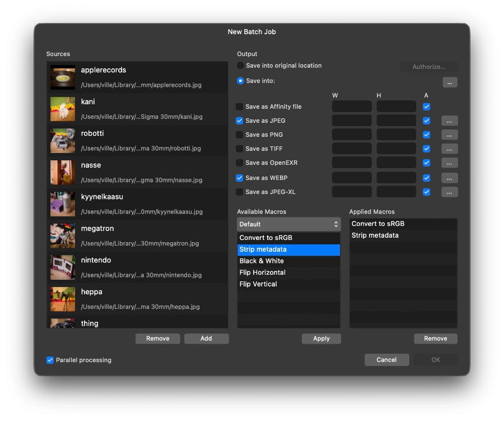Toggle aspect checkbox for JPEG row
The image size is (504, 421).
point(426,121)
